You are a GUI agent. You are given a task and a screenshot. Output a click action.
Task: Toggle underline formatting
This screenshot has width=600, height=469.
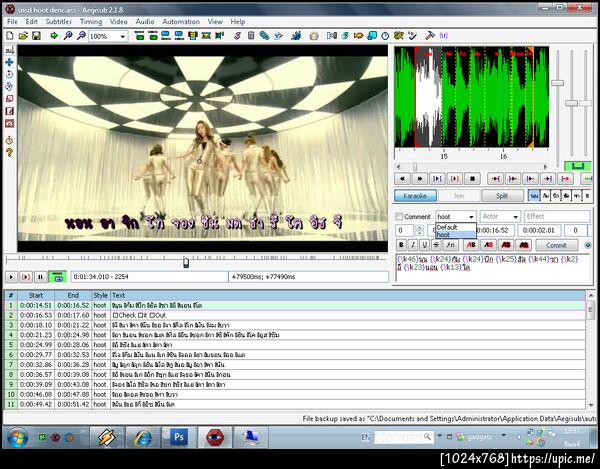pos(424,245)
